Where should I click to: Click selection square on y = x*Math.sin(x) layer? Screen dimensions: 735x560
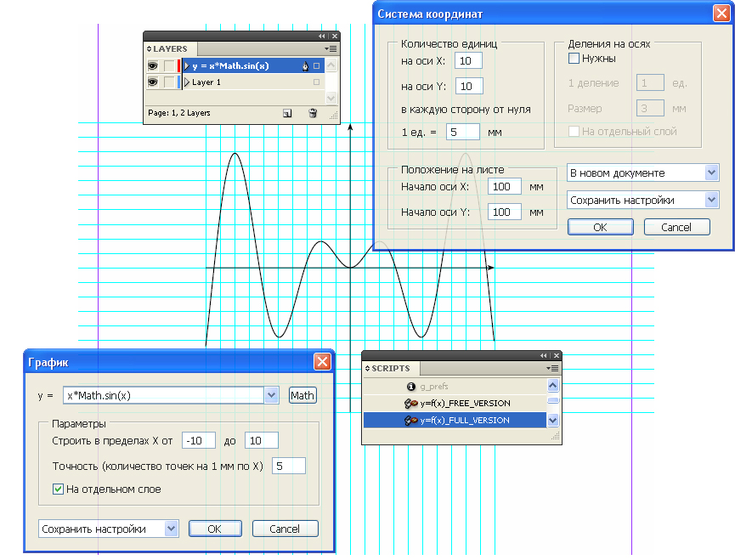316,66
